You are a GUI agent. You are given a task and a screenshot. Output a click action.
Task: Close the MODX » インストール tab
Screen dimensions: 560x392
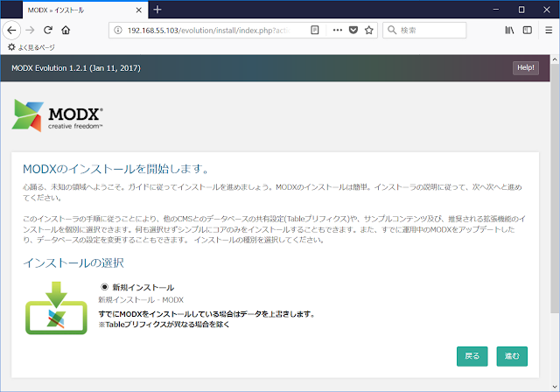tap(139, 10)
